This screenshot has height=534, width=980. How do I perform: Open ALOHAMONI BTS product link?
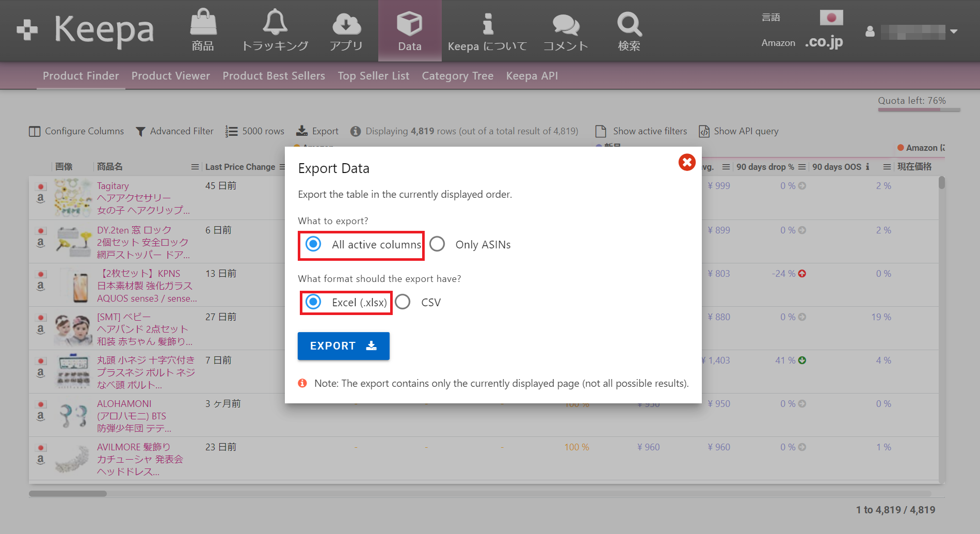[x=134, y=416]
